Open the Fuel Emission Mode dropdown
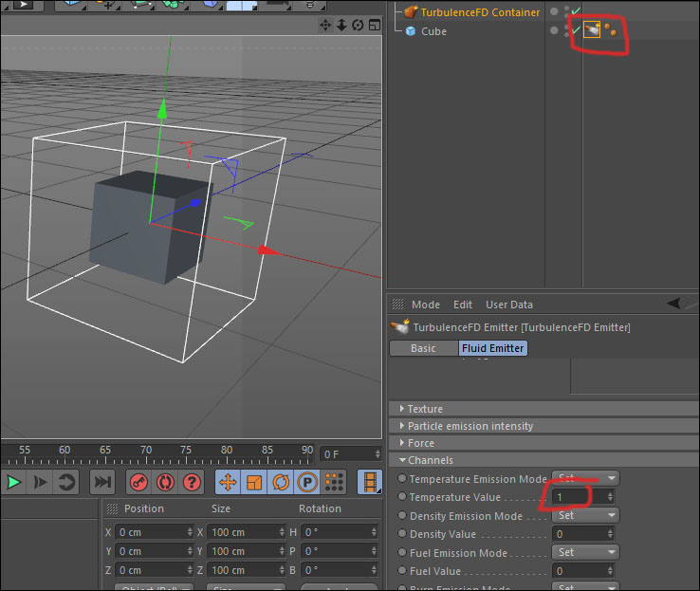This screenshot has width=700, height=591. pos(585,553)
